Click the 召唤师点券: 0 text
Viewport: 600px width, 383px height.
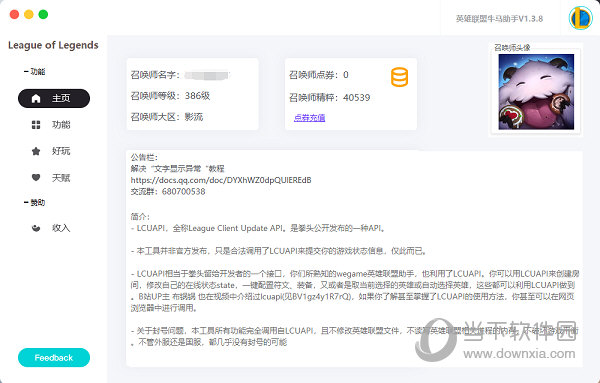pyautogui.click(x=319, y=75)
